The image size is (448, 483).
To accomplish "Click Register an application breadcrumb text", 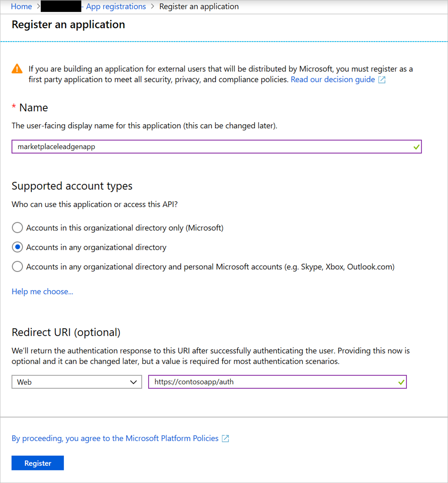I will pyautogui.click(x=199, y=7).
